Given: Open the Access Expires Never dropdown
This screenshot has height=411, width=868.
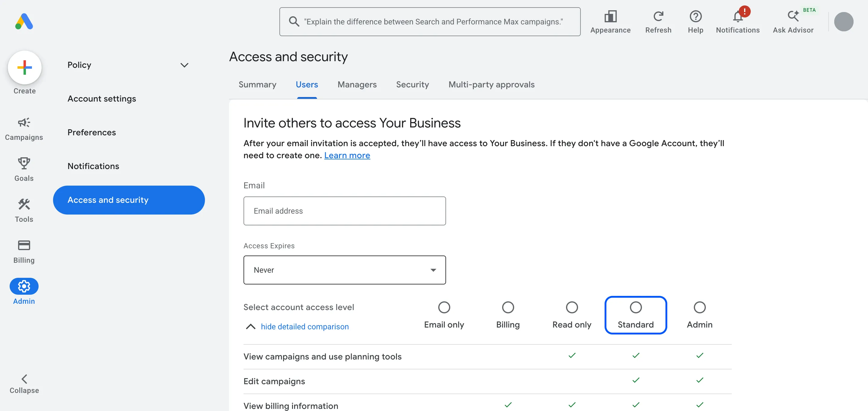Looking at the screenshot, I should 344,270.
